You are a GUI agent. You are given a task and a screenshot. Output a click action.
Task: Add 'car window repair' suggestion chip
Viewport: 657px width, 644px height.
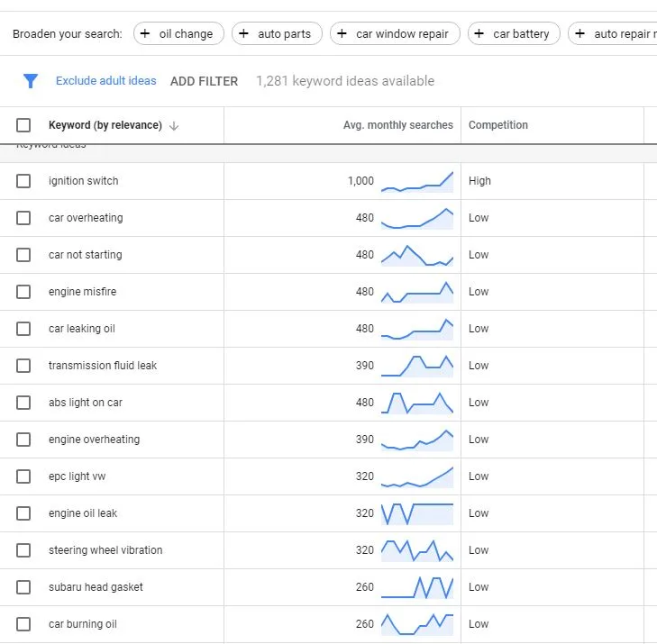[x=395, y=33]
